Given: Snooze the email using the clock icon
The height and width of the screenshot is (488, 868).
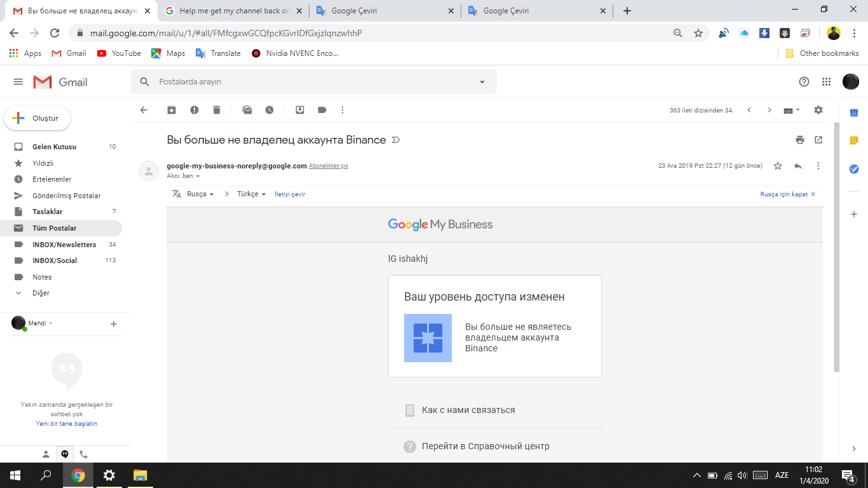Looking at the screenshot, I should 269,110.
